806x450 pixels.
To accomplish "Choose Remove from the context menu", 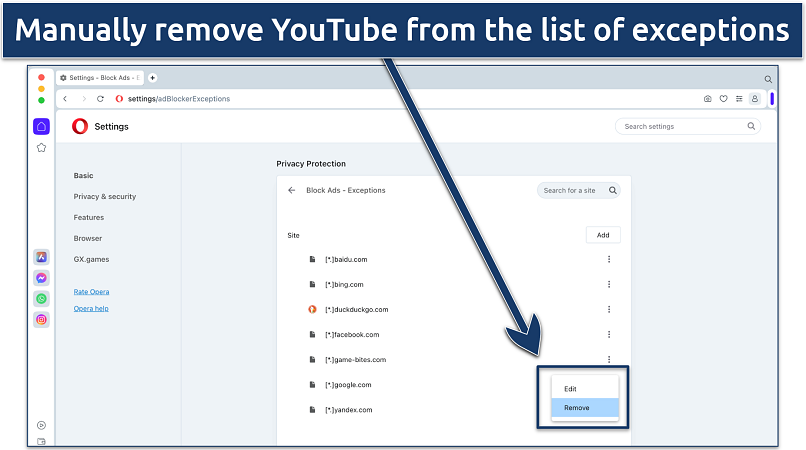I will pos(585,408).
